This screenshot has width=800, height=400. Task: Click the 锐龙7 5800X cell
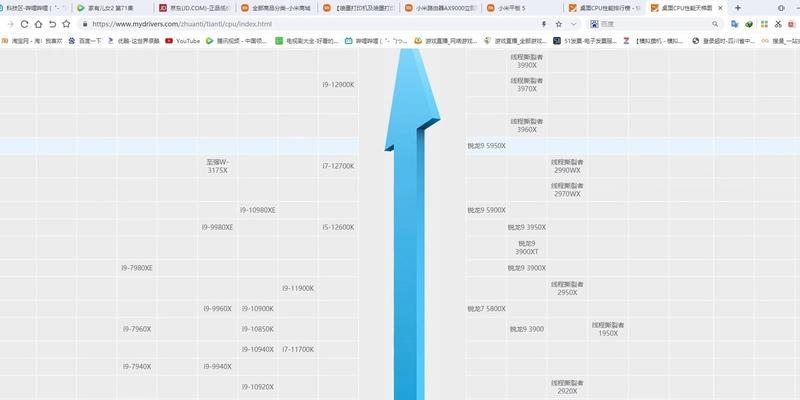pyautogui.click(x=486, y=309)
